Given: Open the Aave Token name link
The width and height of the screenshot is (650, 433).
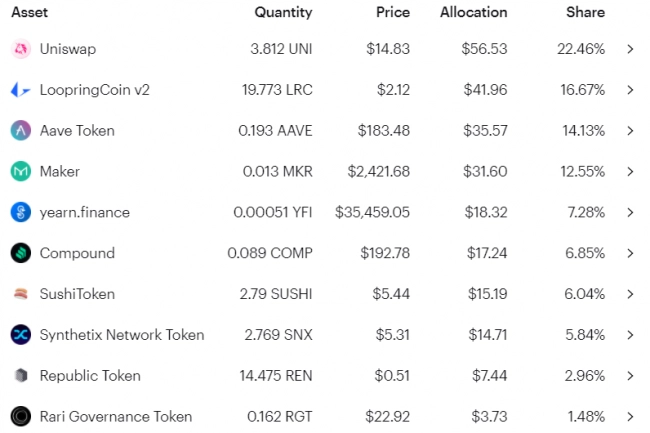Looking at the screenshot, I should pos(77,131).
